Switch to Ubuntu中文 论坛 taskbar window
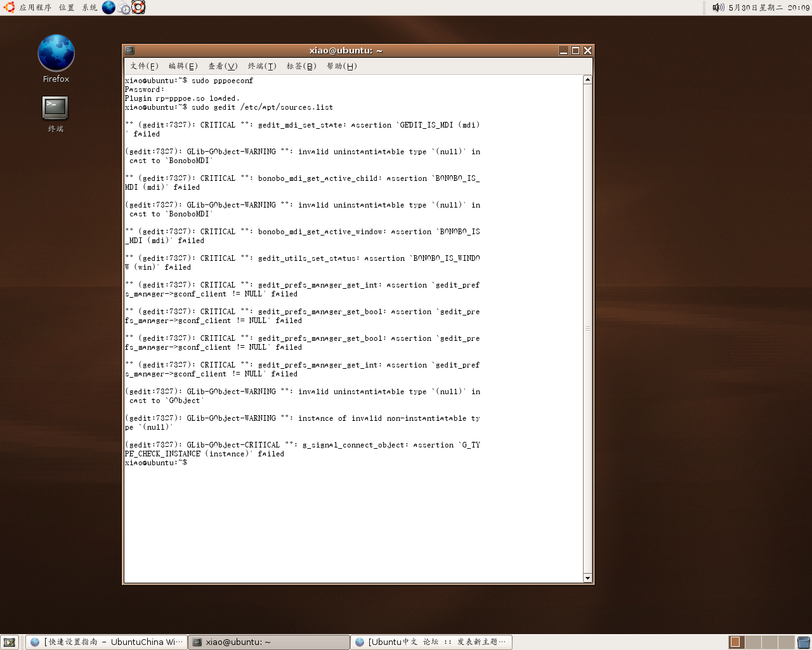This screenshot has height=650, width=812. (431, 642)
